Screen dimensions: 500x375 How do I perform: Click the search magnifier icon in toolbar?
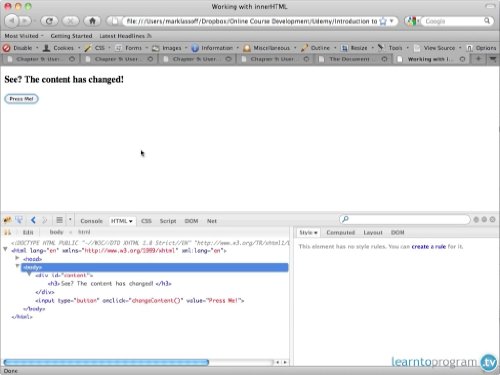487,21
